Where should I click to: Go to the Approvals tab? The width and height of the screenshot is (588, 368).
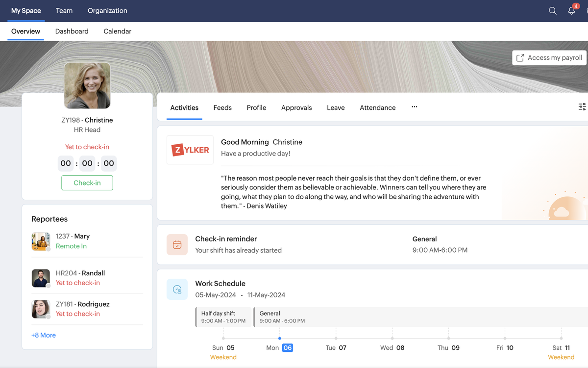(296, 107)
